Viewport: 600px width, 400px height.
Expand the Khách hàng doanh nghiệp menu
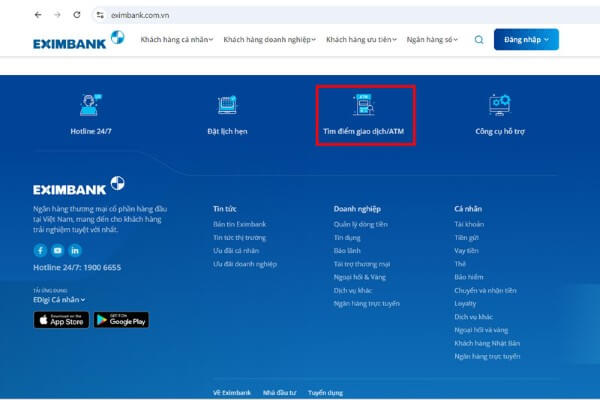pos(269,39)
